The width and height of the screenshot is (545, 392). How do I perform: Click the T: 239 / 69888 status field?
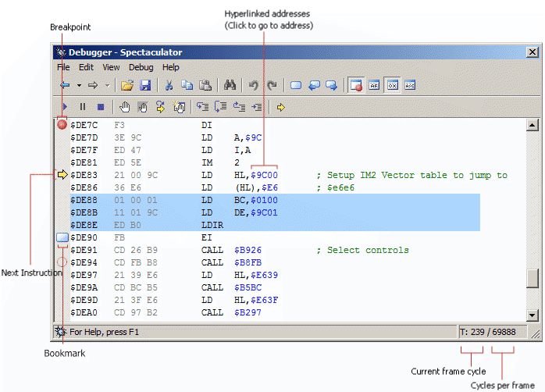coord(493,332)
